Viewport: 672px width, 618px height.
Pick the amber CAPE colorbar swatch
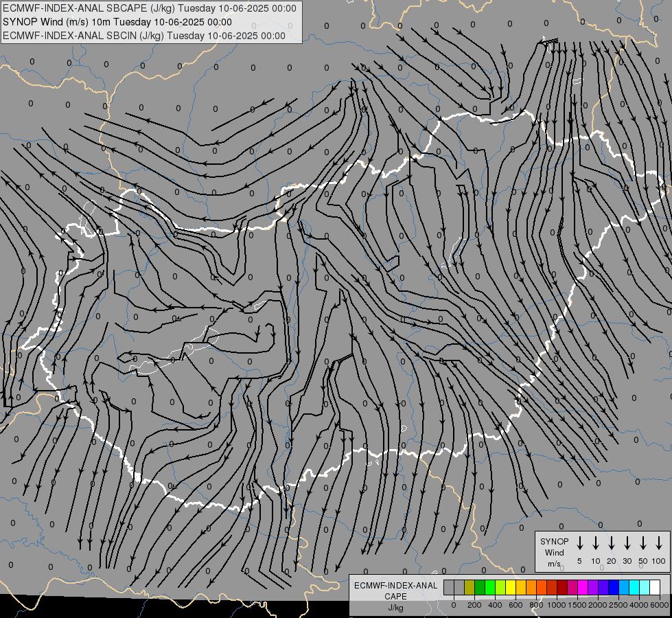521,587
